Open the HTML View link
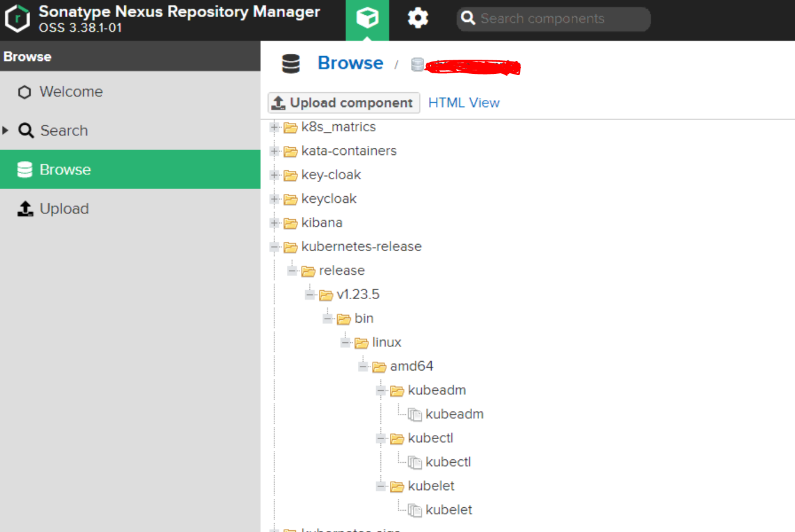795x532 pixels. (464, 103)
